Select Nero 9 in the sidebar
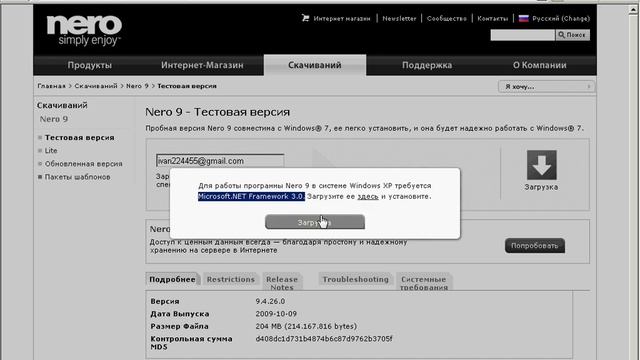Viewport: 640px width, 360px height. [x=54, y=119]
